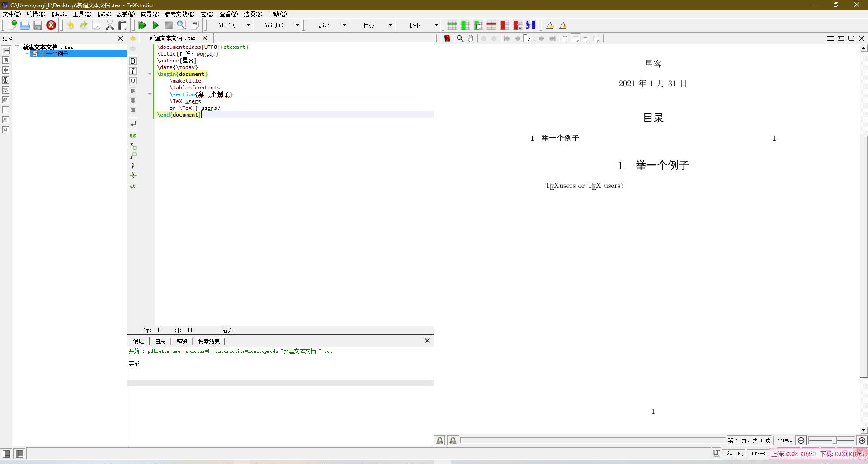This screenshot has height=464, width=868.
Task: Switch to the 日志 log tab
Action: tap(160, 342)
